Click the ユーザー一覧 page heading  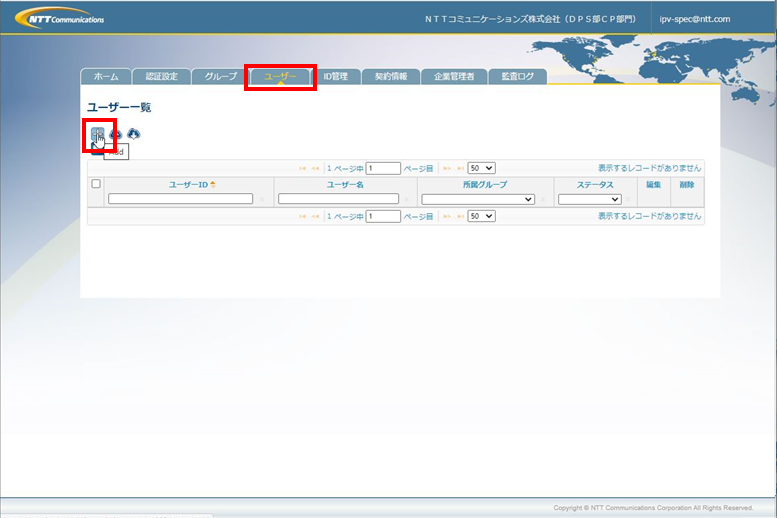pos(119,107)
